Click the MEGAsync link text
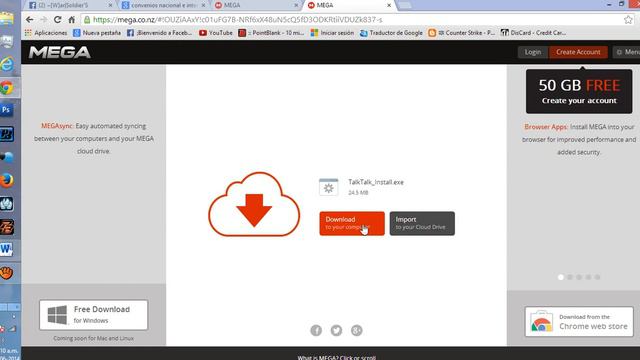640x360 pixels. (57, 126)
